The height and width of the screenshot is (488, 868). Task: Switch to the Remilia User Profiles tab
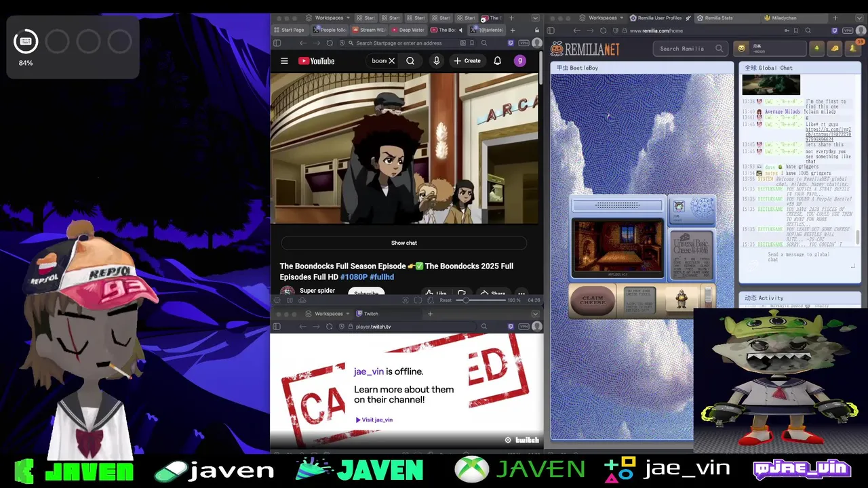[x=661, y=18]
